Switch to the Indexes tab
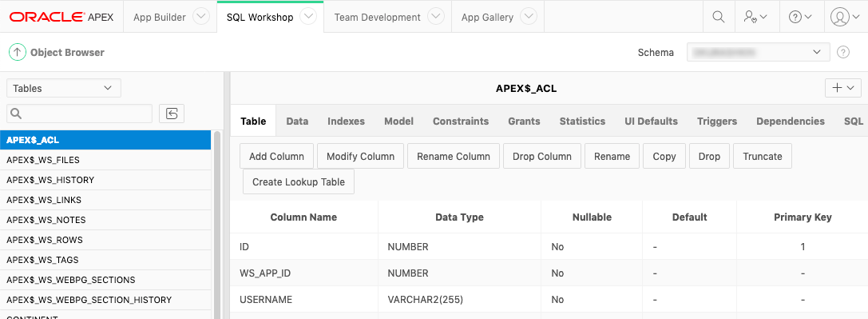Viewport: 868px width, 319px height. (346, 121)
